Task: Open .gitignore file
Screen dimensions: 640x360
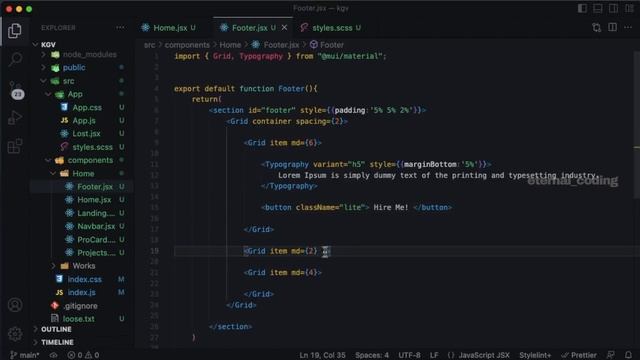Action: pyautogui.click(x=80, y=306)
